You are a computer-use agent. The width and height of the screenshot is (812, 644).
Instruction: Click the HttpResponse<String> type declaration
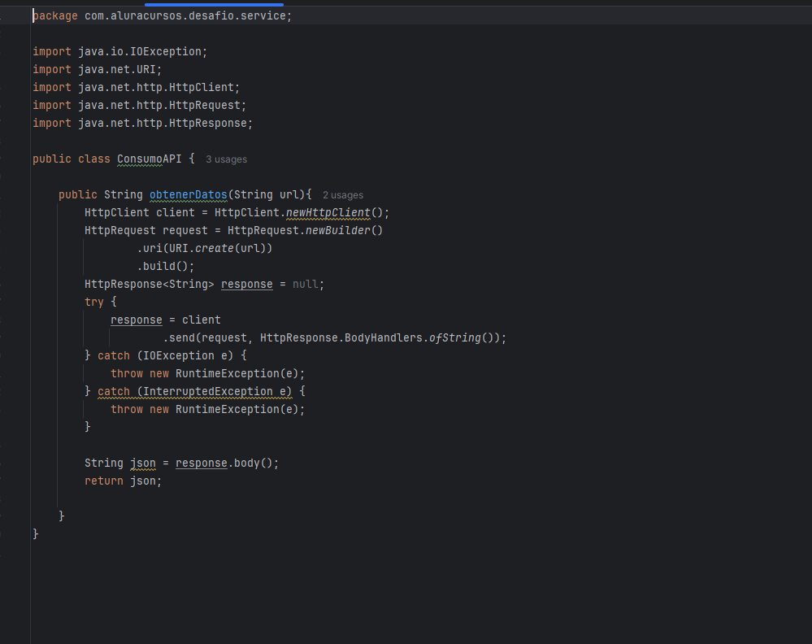click(x=149, y=285)
